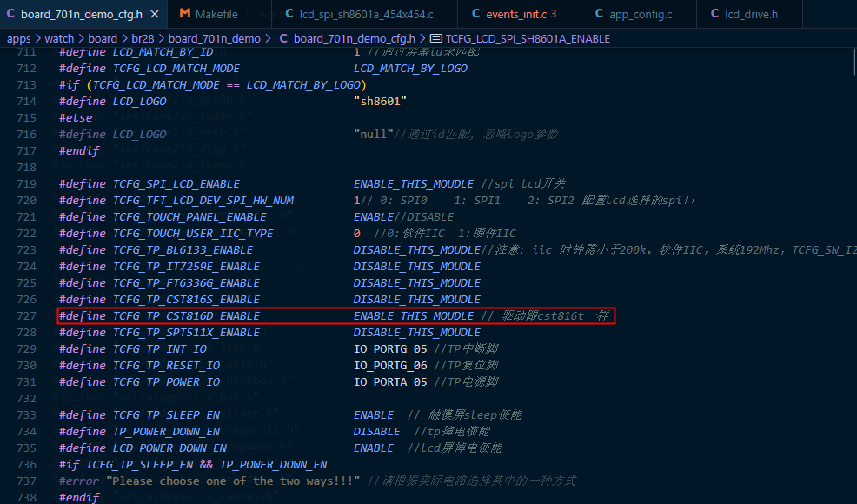Click the #error keyword on line 737
This screenshot has height=504, width=857.
[x=79, y=481]
